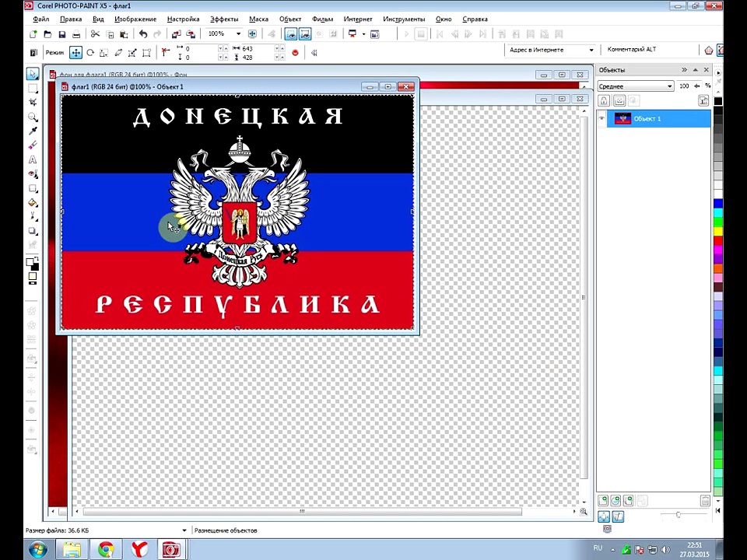The width and height of the screenshot is (747, 560).
Task: Click the Комментарий ALT field
Action: coord(651,50)
